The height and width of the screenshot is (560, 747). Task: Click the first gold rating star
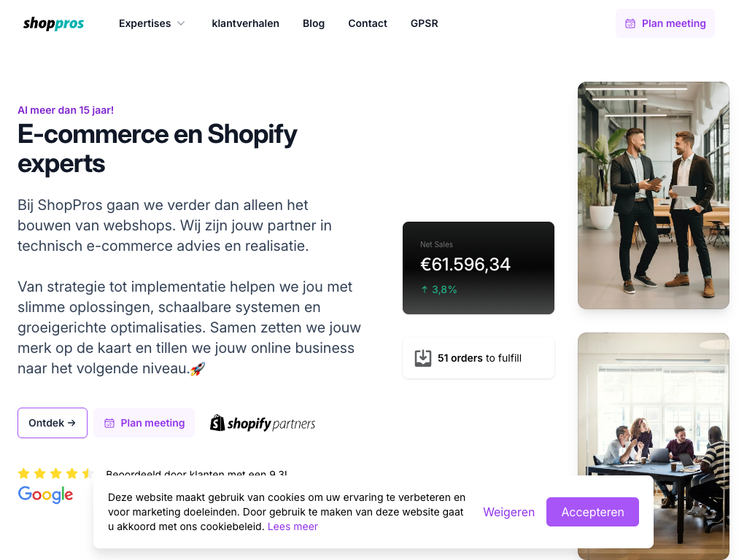pos(24,473)
